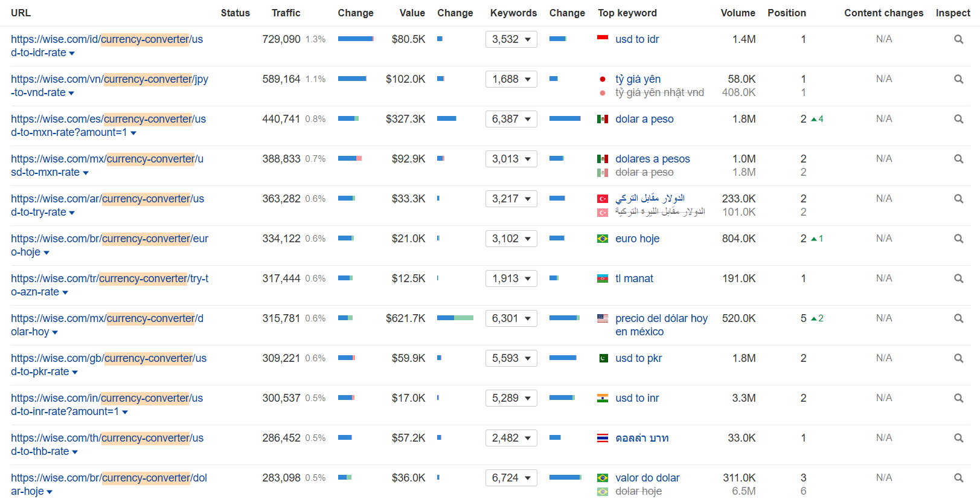
Task: Open wise.com/br dolar-hoje URL link
Action: tap(109, 485)
